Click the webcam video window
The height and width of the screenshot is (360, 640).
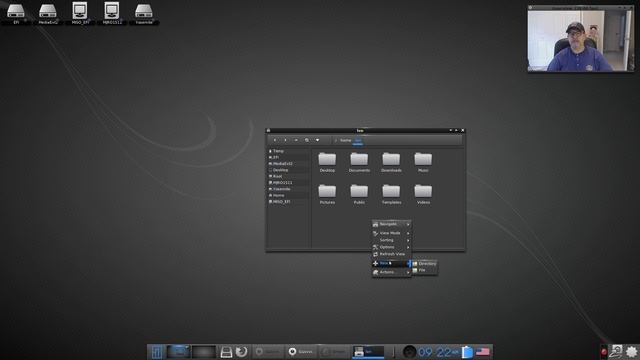tap(581, 39)
